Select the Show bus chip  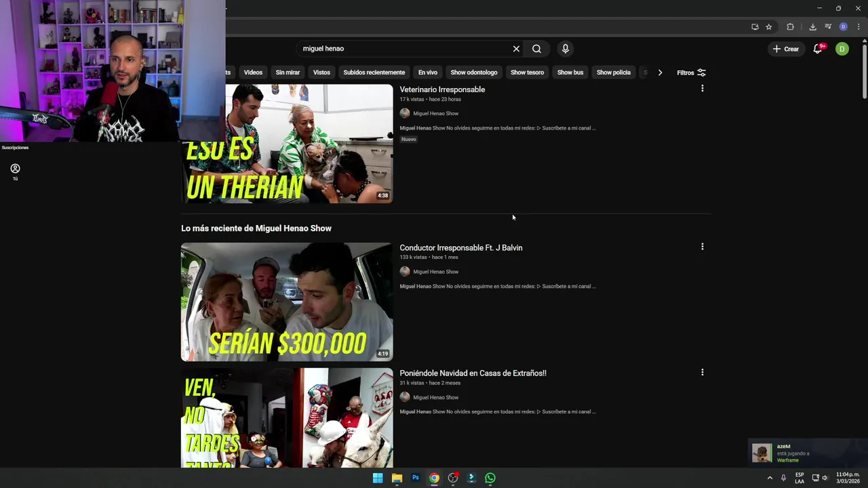(x=570, y=73)
